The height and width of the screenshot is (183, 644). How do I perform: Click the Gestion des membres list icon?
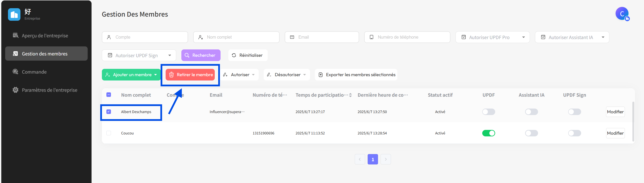point(16,54)
